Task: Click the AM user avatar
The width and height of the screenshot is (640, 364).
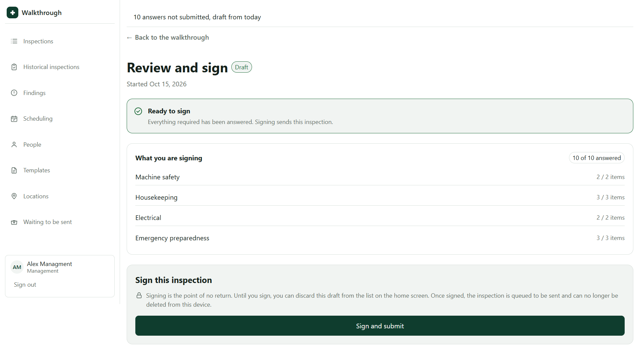Action: (x=17, y=267)
